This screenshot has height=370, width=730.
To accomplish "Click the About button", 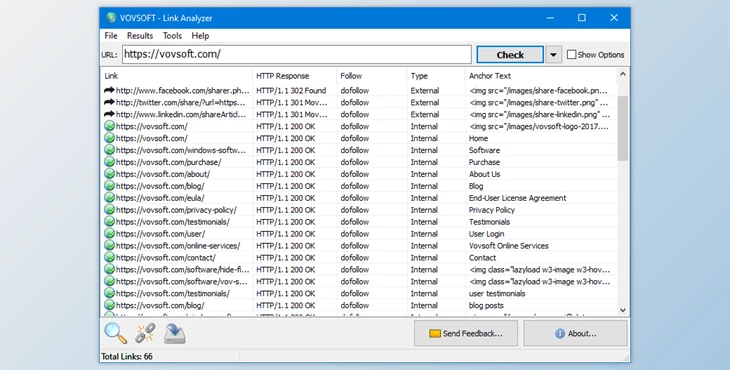I will click(x=575, y=333).
